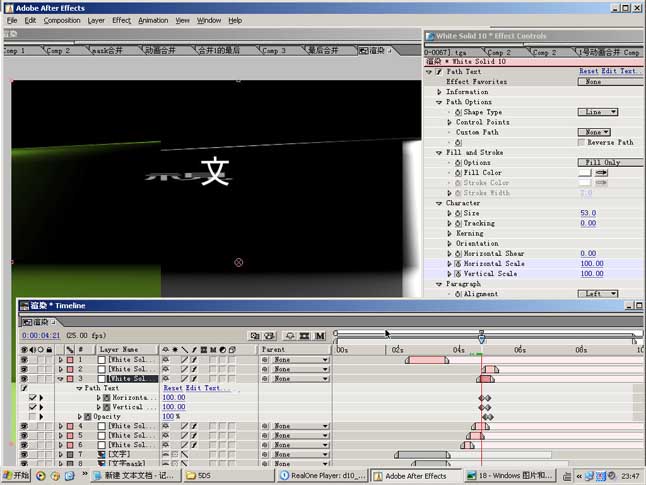This screenshot has width=646, height=485.
Task: Click the effect switch icon on layer 1
Action: [x=194, y=360]
